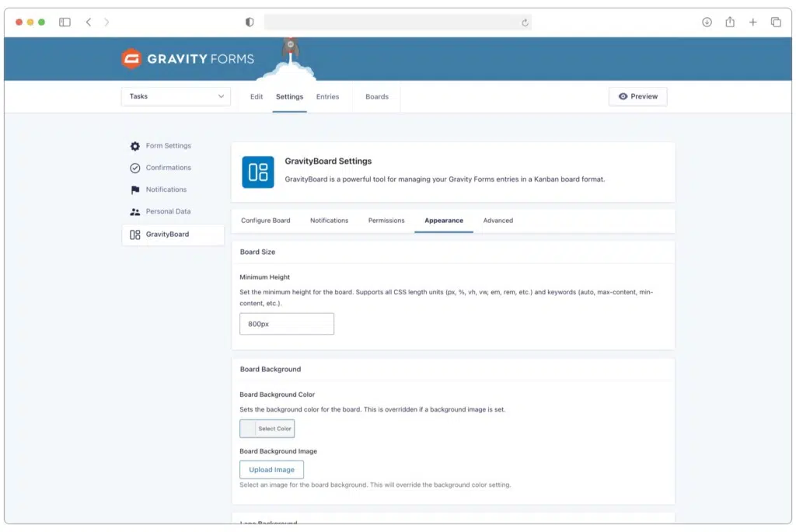Image resolution: width=796 pixels, height=532 pixels.
Task: Open Personal Data sidebar link
Action: point(168,211)
